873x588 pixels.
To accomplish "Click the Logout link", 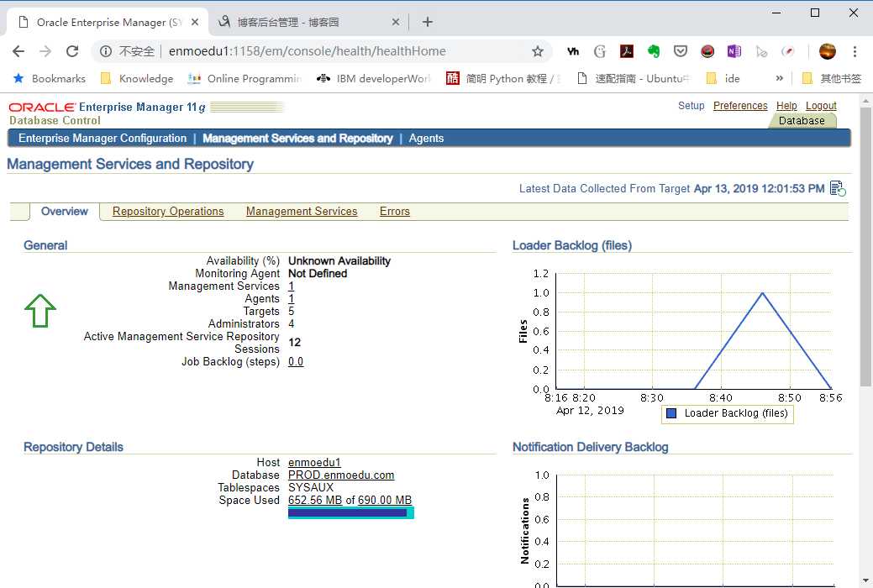I will [x=821, y=106].
